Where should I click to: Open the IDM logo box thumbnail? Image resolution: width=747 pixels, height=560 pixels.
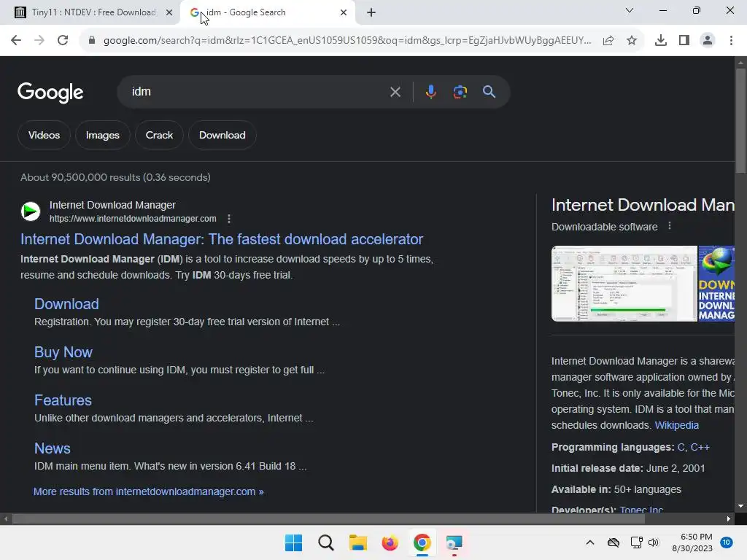point(716,284)
